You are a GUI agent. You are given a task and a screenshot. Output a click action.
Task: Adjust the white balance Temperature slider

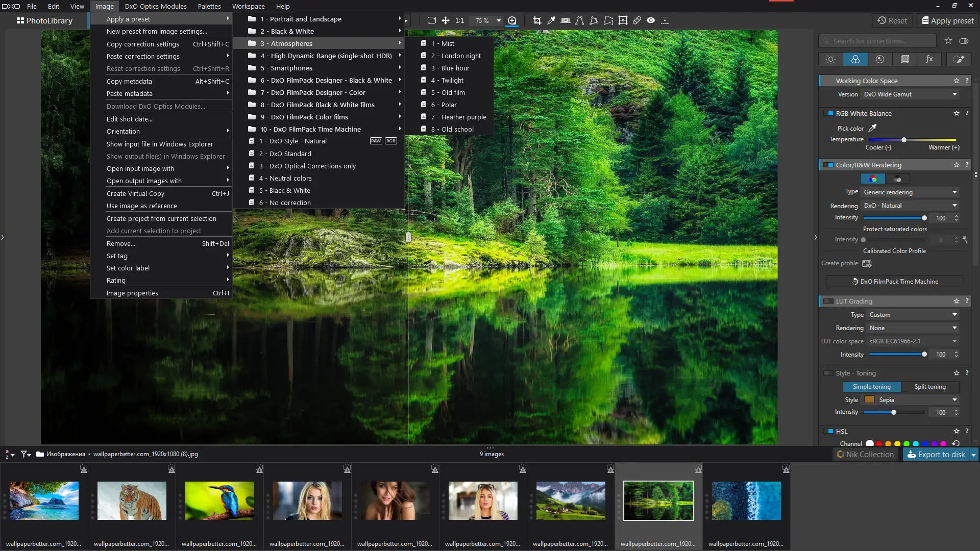pyautogui.click(x=904, y=139)
